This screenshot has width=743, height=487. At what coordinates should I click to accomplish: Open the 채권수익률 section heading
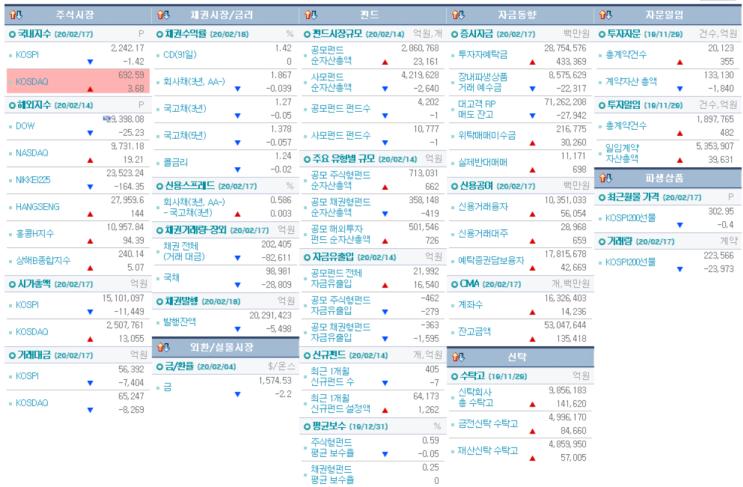point(185,34)
